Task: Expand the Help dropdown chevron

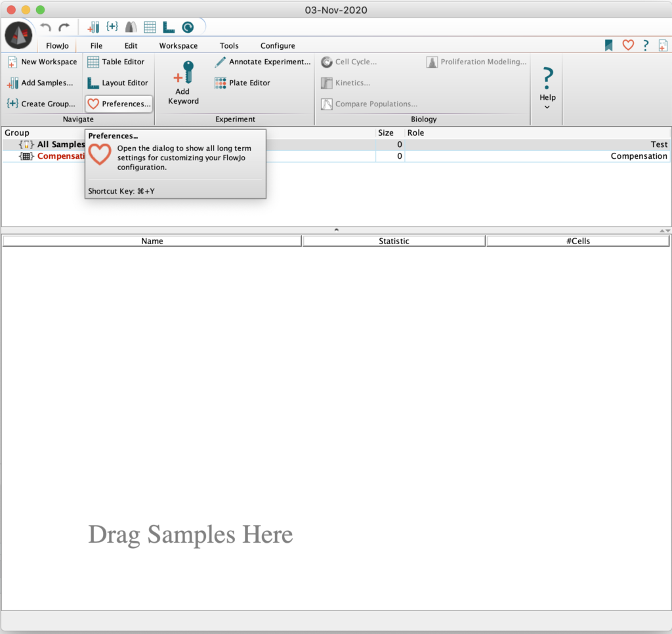Action: [x=547, y=107]
